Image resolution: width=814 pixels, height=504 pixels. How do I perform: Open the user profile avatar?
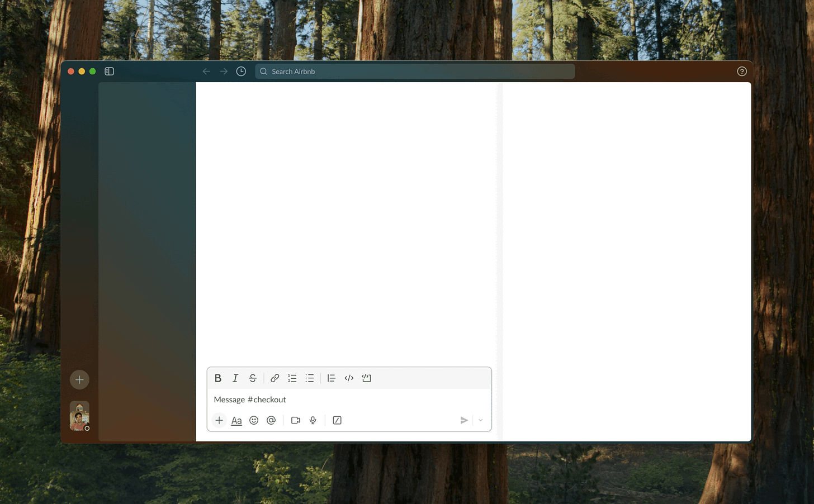point(79,416)
